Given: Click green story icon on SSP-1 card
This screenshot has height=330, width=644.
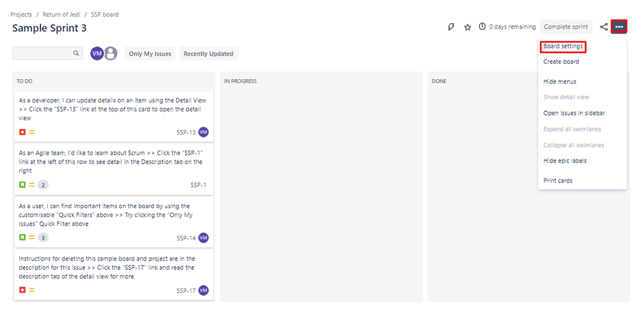Looking at the screenshot, I should click(x=23, y=185).
